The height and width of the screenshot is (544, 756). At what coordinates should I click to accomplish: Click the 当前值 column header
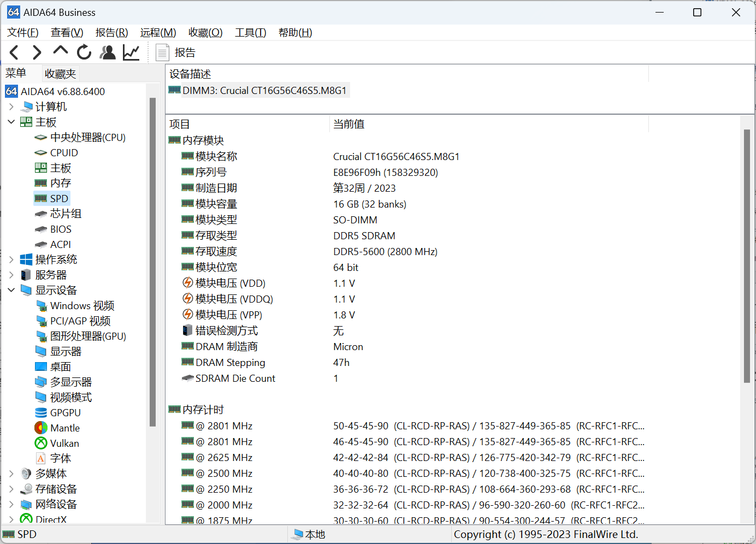[489, 124]
